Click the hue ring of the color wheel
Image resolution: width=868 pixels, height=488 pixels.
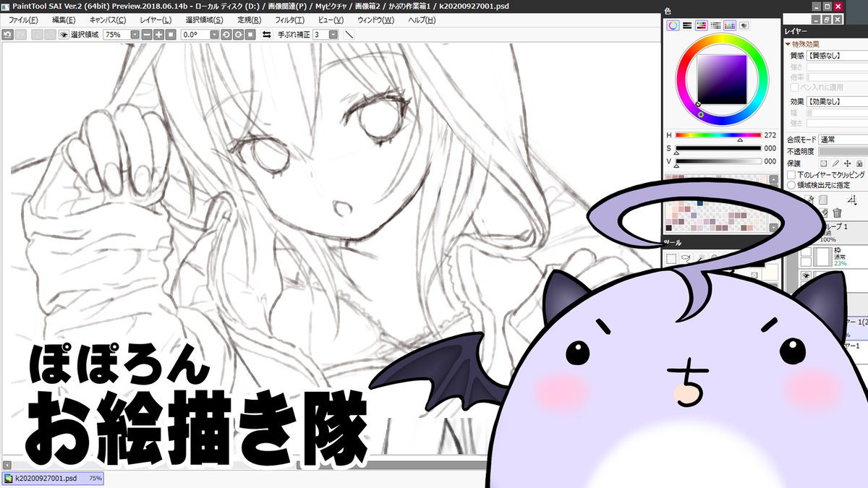tap(722, 40)
